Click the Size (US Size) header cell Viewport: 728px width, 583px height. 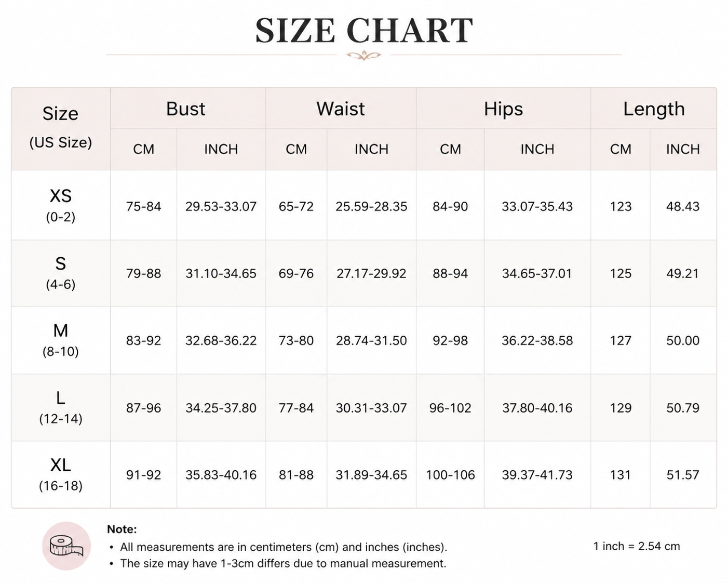61,128
